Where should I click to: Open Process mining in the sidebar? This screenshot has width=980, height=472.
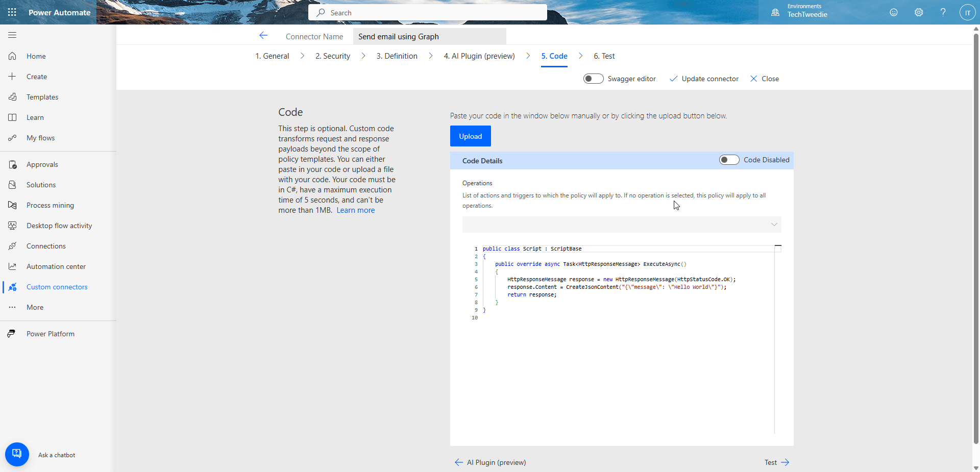pos(50,205)
